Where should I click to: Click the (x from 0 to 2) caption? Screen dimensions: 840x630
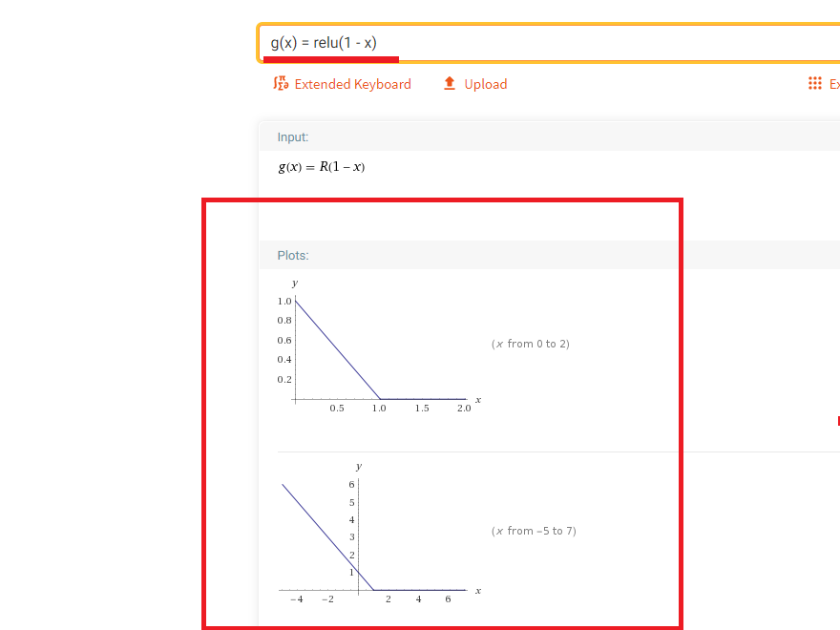531,344
